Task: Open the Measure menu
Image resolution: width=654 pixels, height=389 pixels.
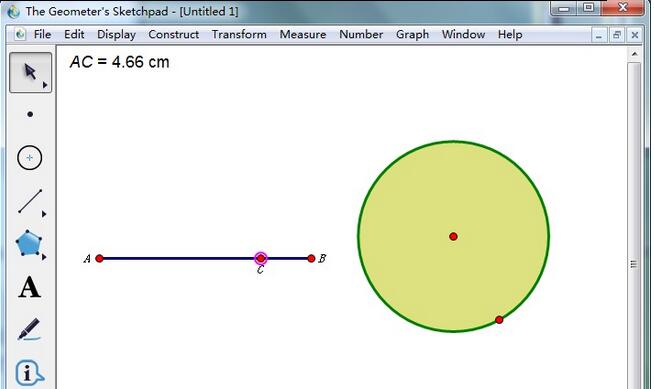Action: coord(303,35)
